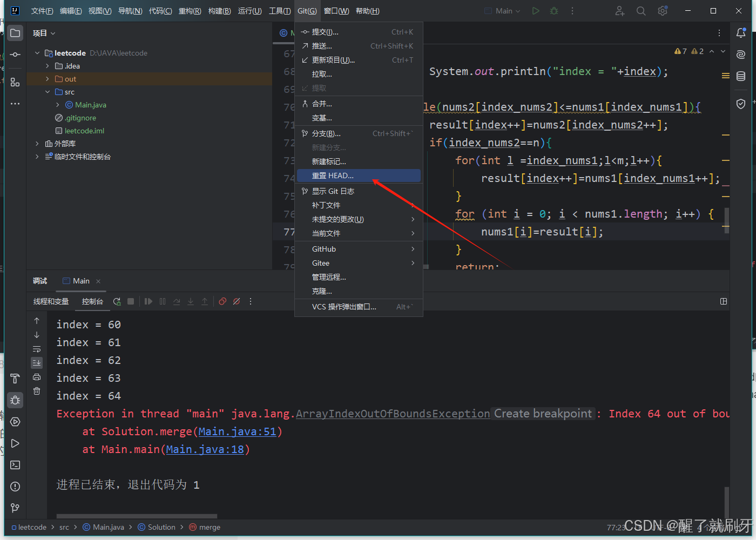Open Branches in Git menu
Viewport: 756px width, 540px height.
(x=359, y=133)
